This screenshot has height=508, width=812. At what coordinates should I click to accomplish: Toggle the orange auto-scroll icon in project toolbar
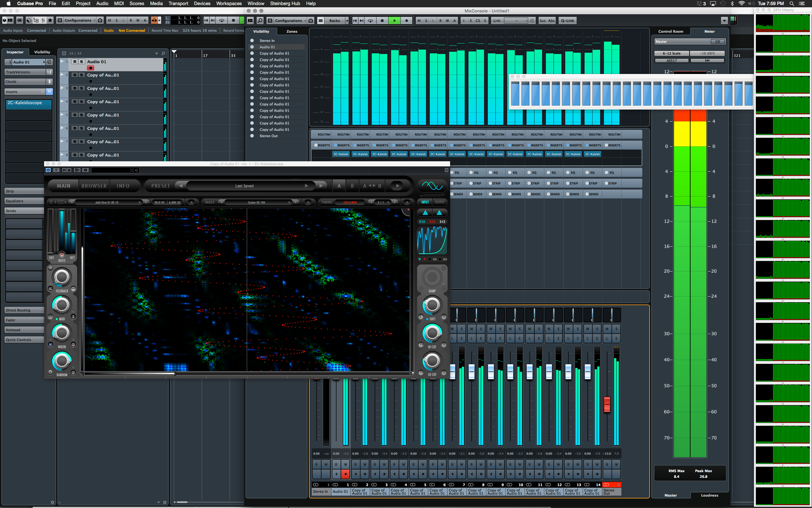click(x=154, y=20)
